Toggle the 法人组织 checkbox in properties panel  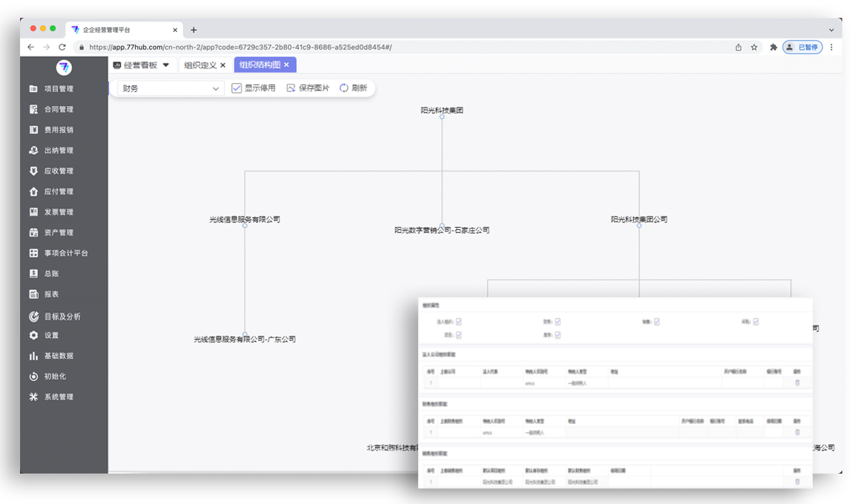point(459,322)
